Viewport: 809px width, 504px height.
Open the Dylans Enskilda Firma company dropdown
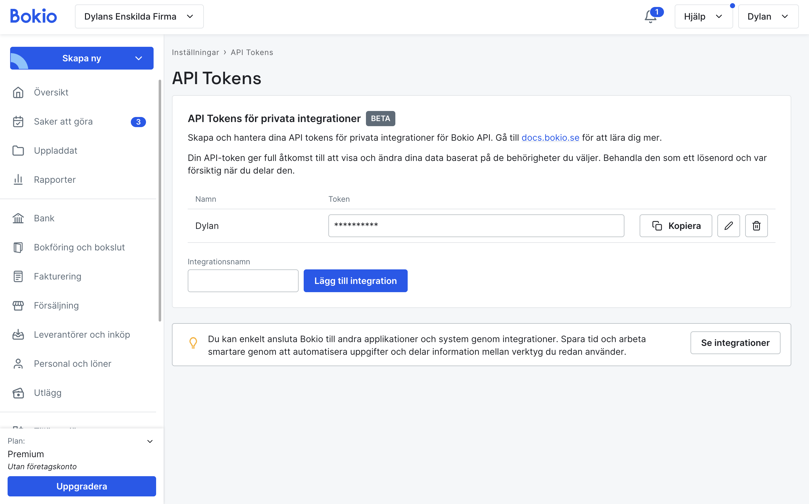[139, 17]
